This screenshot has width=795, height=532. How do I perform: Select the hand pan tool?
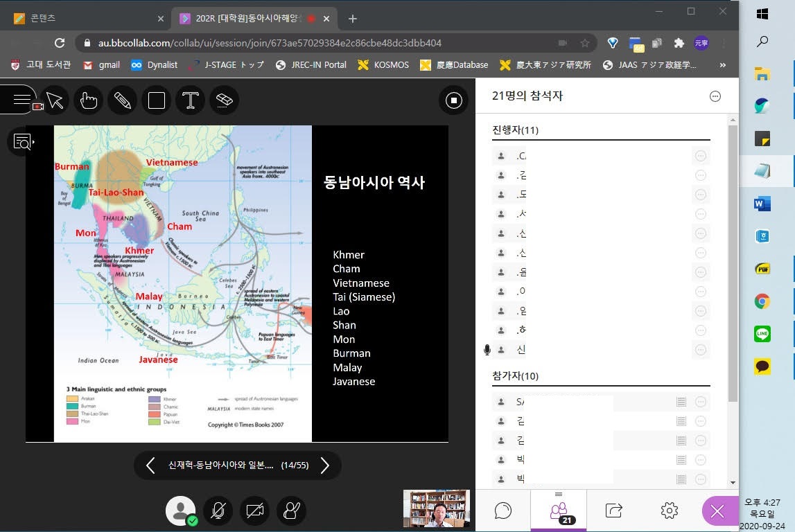(x=89, y=100)
